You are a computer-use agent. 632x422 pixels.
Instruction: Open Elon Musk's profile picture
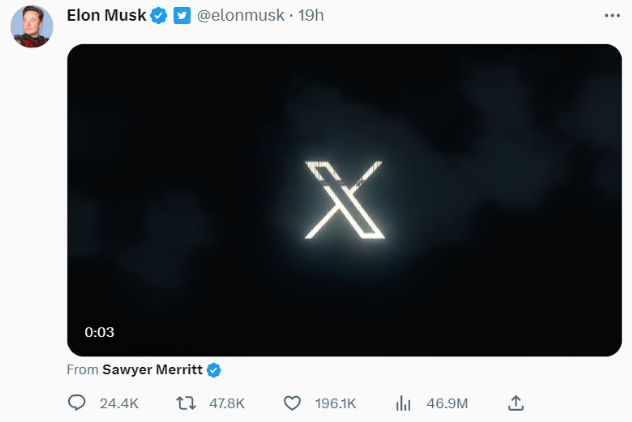31,25
